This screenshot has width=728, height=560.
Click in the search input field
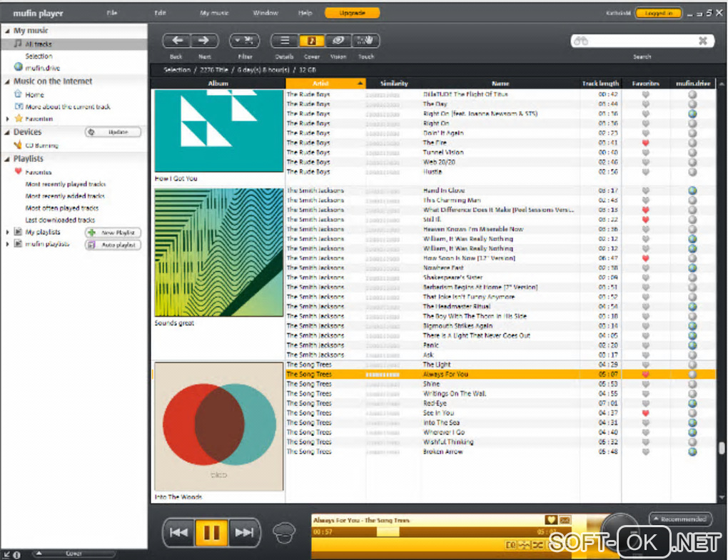642,41
